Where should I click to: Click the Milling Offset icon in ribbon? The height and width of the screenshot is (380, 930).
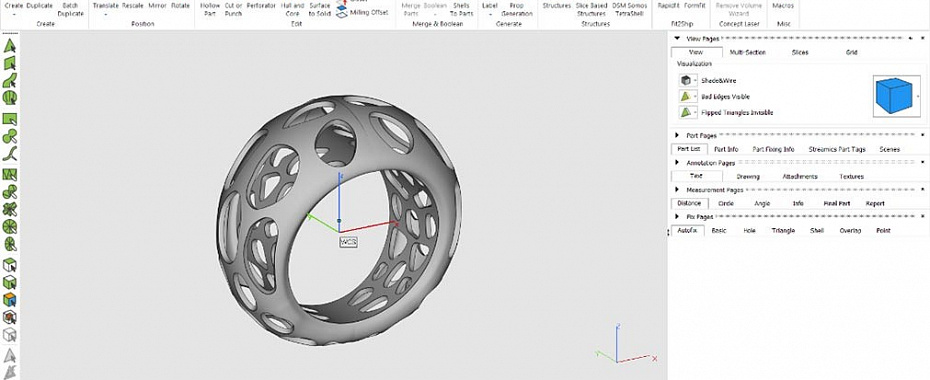[x=342, y=12]
